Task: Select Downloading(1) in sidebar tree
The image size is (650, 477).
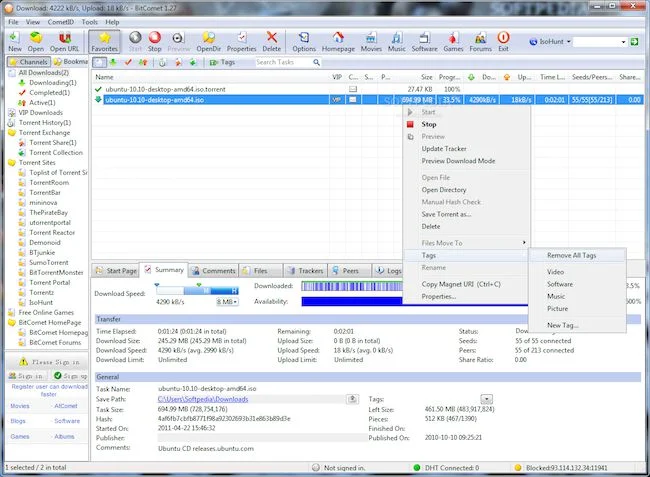Action: [x=53, y=82]
